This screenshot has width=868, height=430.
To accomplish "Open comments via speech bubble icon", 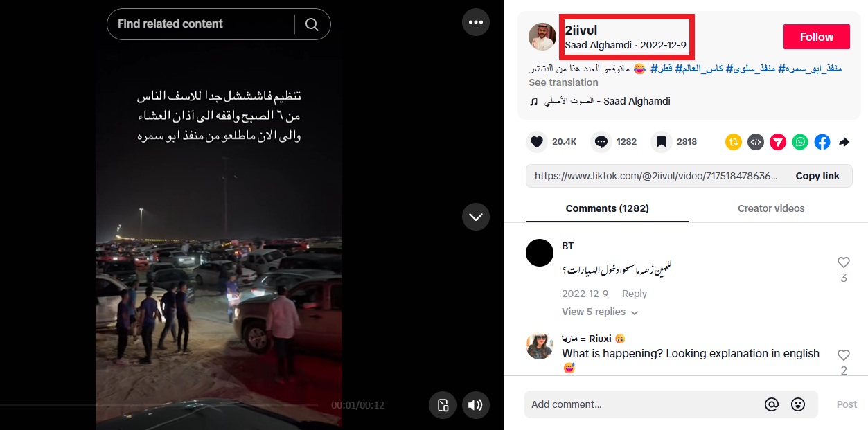I will 601,142.
